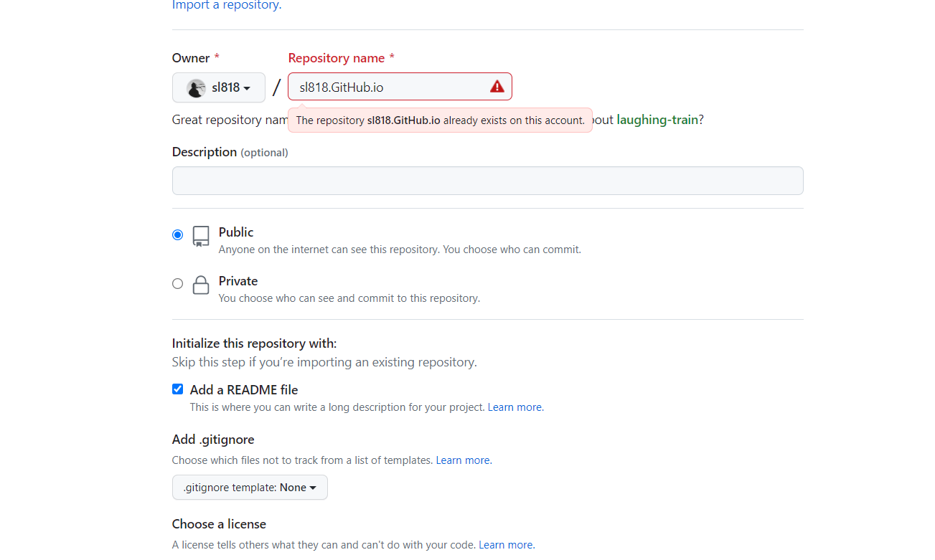Click the laughing-train suggested name
The image size is (935, 560).
pos(657,120)
